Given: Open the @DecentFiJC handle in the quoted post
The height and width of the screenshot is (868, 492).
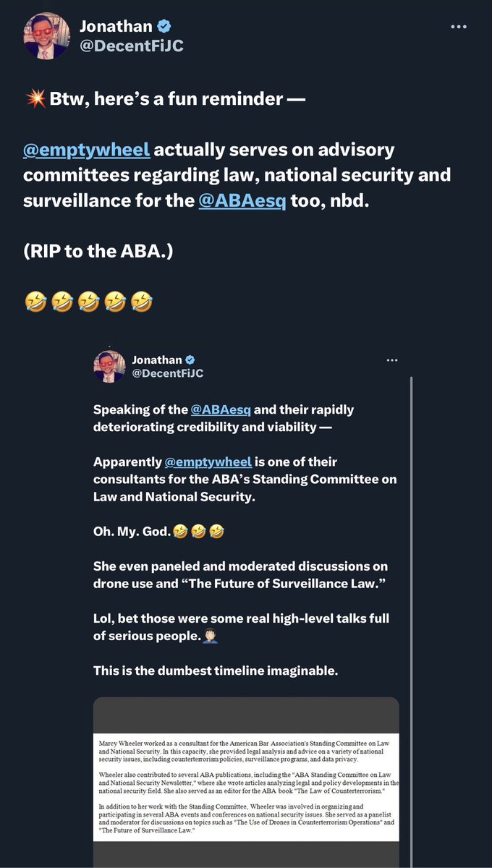Looking at the screenshot, I should coord(167,375).
